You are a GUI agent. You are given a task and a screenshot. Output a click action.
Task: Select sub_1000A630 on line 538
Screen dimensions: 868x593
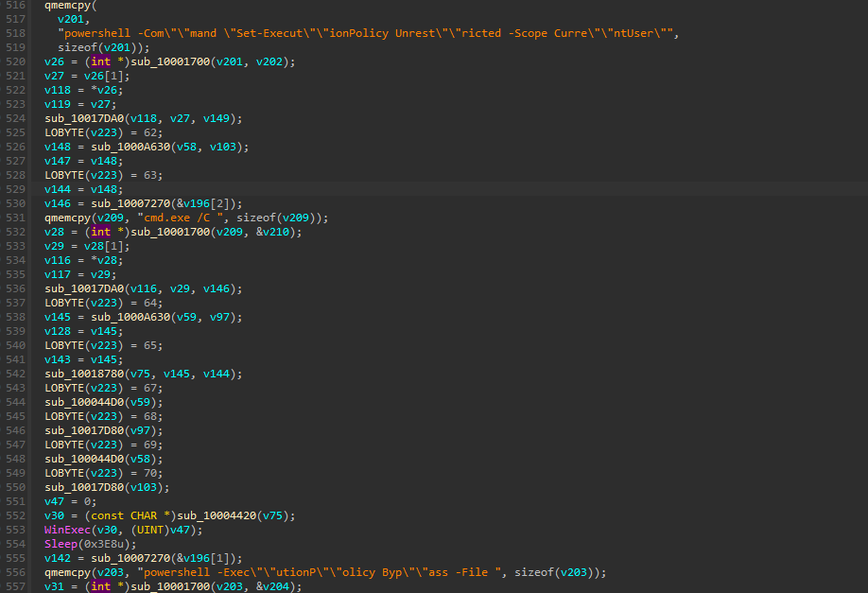point(130,317)
